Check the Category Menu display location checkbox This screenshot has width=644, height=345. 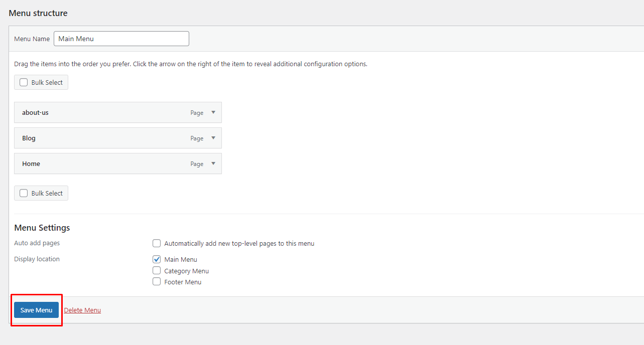pos(157,271)
